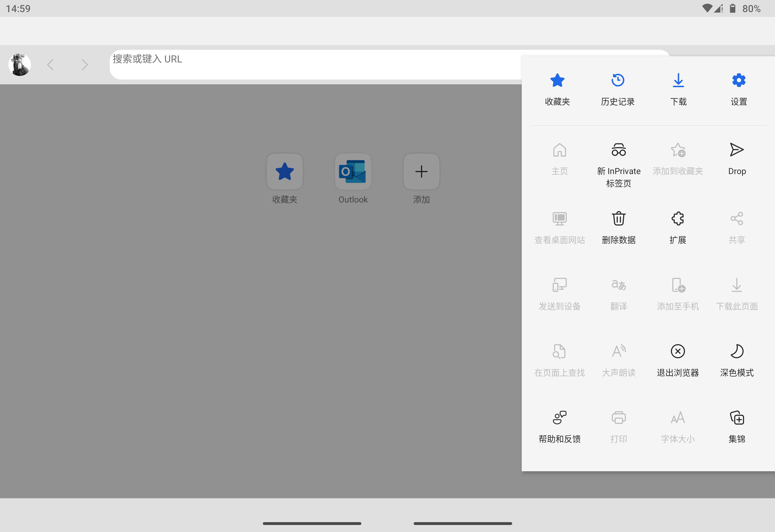The height and width of the screenshot is (532, 775).
Task: Go to 主页 home
Action: pyautogui.click(x=559, y=159)
